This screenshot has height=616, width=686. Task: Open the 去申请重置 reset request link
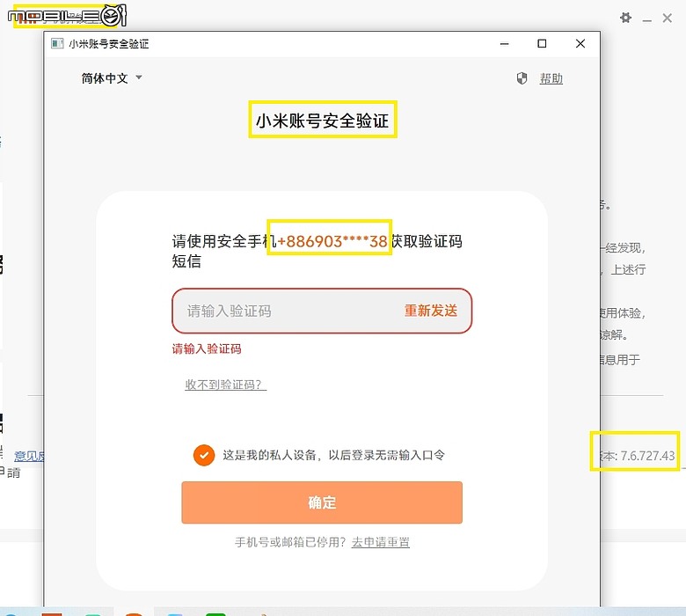tap(380, 542)
